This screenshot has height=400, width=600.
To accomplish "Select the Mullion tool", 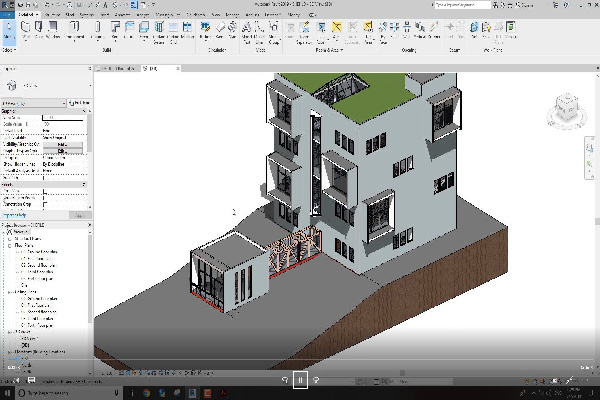I will pyautogui.click(x=187, y=30).
